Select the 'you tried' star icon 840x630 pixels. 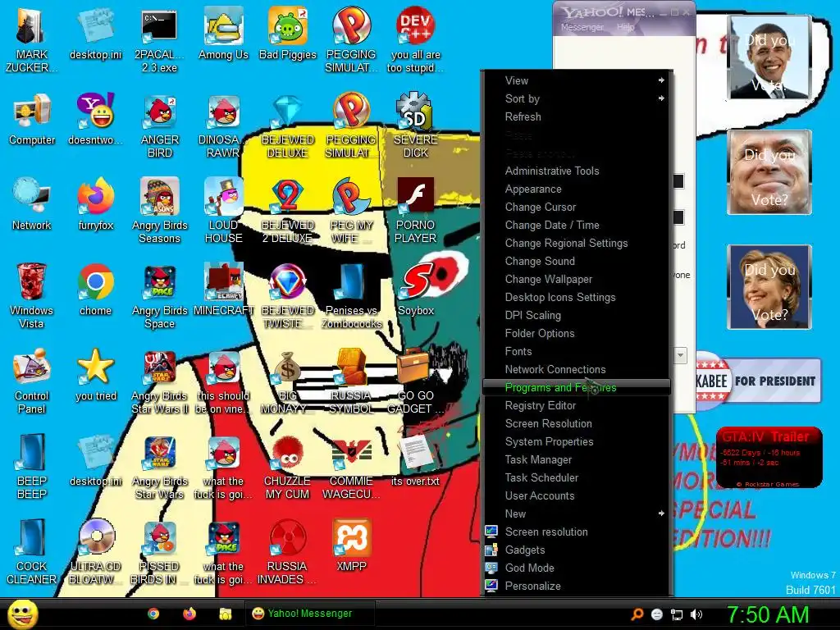[x=96, y=375]
